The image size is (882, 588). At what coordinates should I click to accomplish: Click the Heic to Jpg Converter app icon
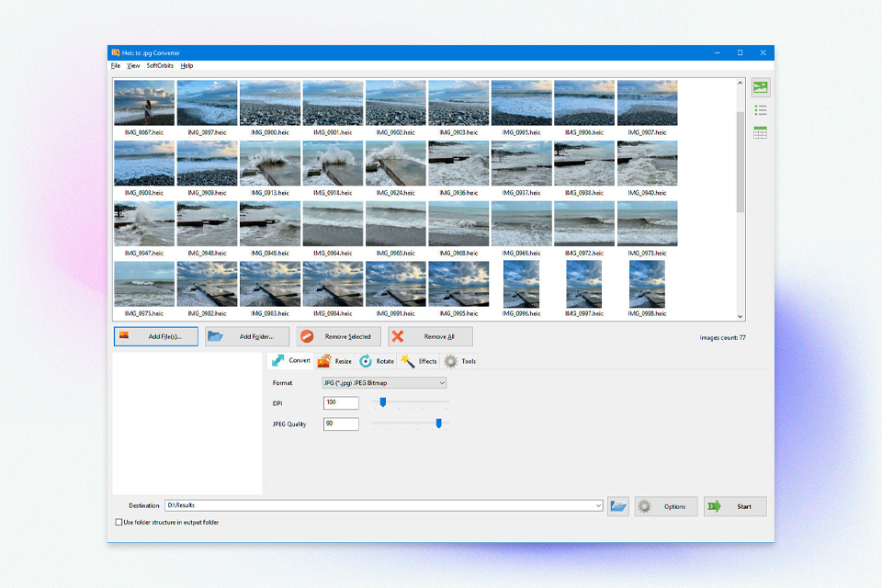pyautogui.click(x=116, y=53)
